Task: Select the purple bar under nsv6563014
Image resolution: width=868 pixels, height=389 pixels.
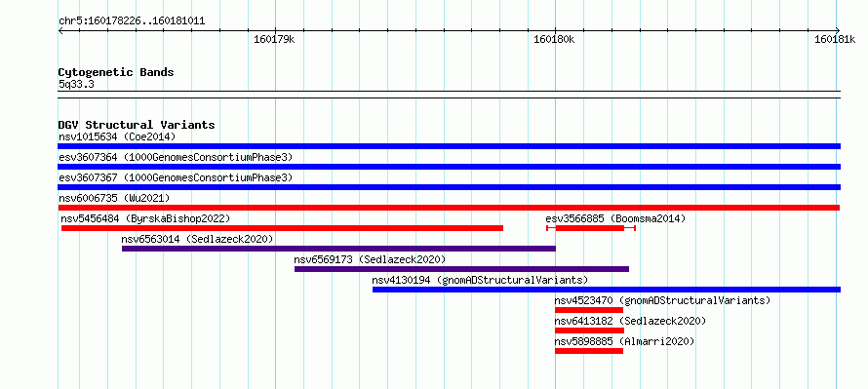Action: tap(338, 249)
